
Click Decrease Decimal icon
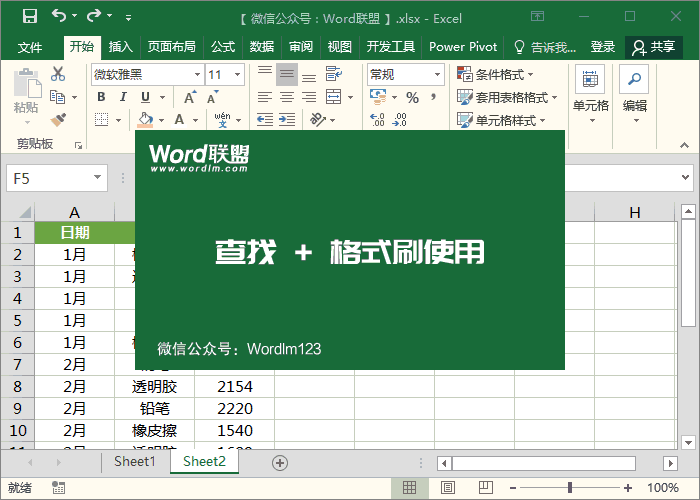[400, 120]
